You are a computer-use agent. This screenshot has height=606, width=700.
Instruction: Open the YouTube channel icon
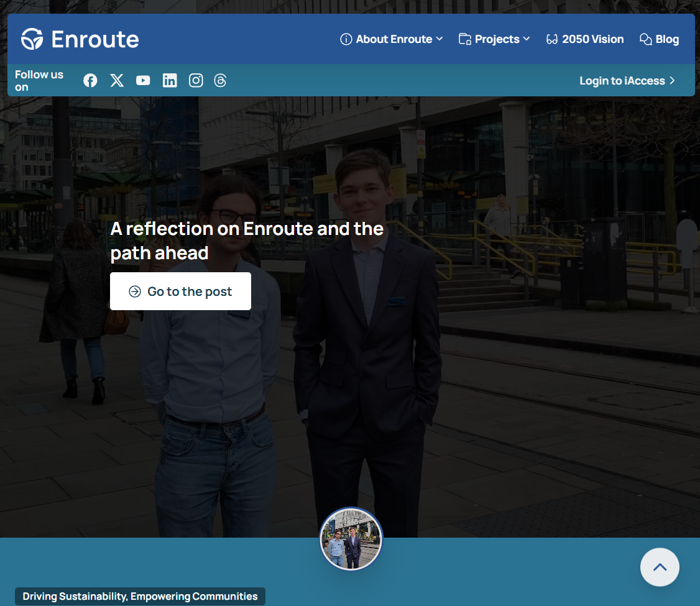point(143,80)
